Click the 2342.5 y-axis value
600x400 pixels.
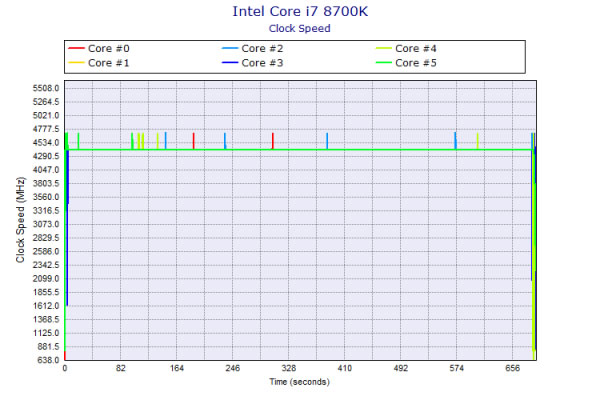(46, 265)
